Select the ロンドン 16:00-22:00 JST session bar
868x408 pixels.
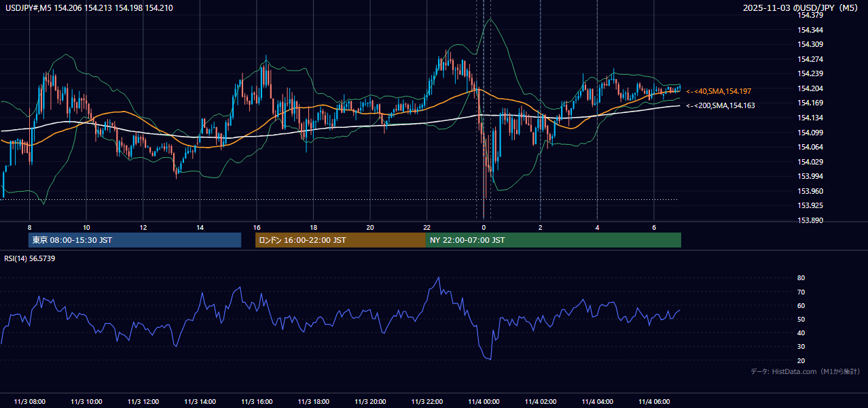point(340,240)
